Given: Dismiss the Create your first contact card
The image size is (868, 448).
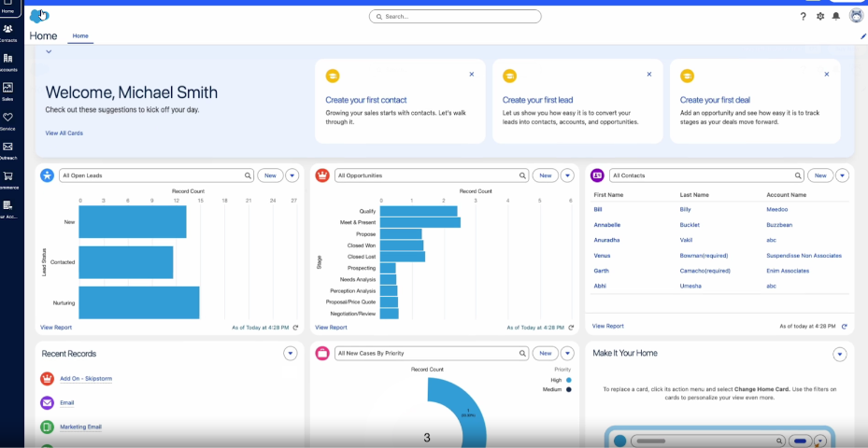Looking at the screenshot, I should 472,74.
